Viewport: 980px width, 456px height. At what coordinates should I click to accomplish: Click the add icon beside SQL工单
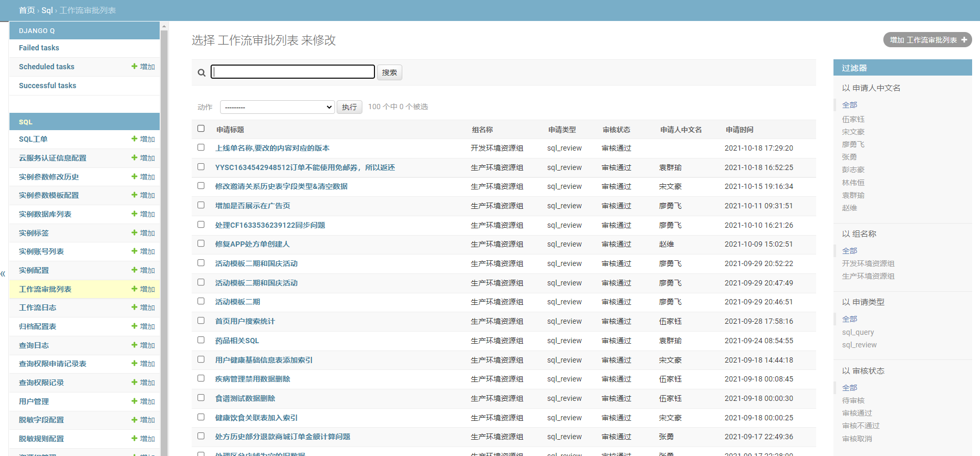(x=134, y=139)
